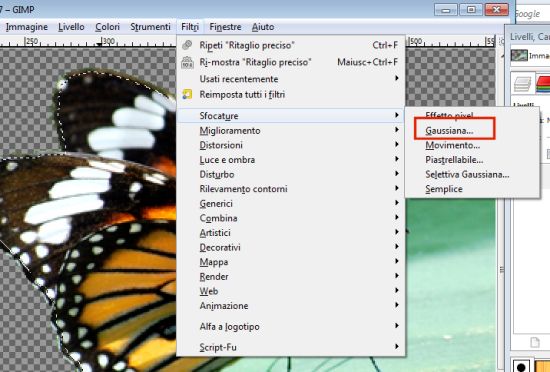Expand the Generici submenu arrow
This screenshot has height=372, width=550.
(397, 203)
